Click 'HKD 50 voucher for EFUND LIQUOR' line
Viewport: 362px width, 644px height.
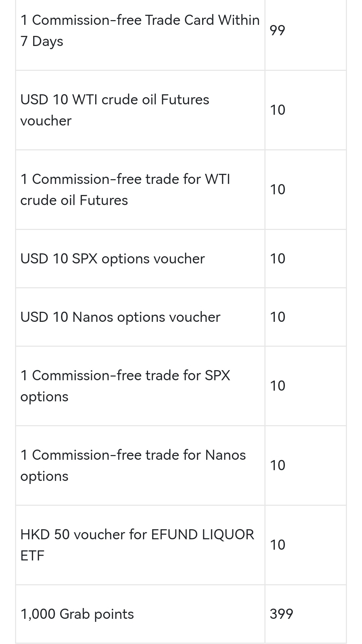pyautogui.click(x=137, y=535)
